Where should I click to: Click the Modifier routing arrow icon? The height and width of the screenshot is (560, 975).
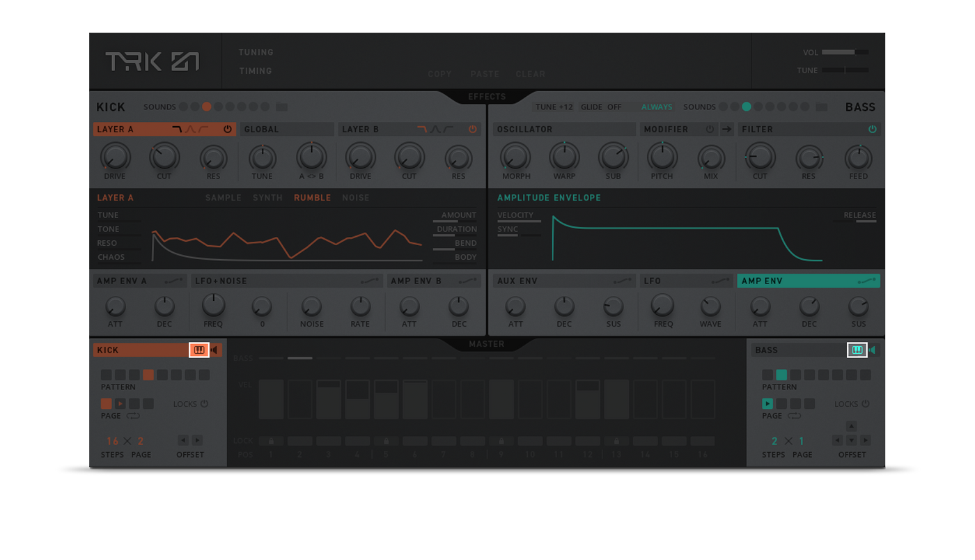click(x=727, y=130)
